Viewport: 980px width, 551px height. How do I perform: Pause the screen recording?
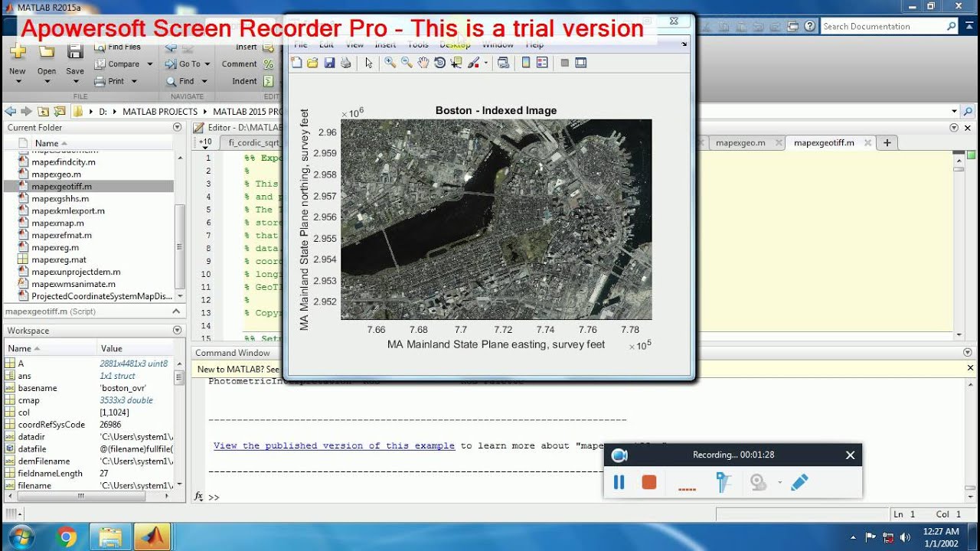[619, 482]
